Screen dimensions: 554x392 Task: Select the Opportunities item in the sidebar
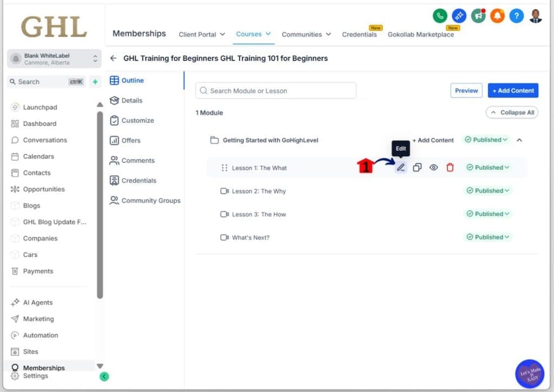tap(44, 189)
